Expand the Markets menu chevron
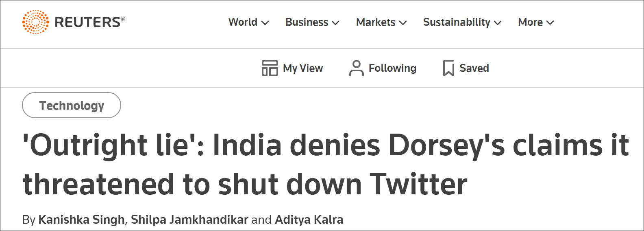 point(403,23)
